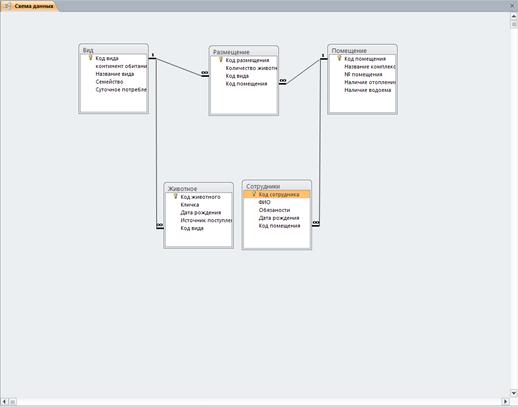Close the Схема данных document window
518x407 pixels.
(513, 5)
